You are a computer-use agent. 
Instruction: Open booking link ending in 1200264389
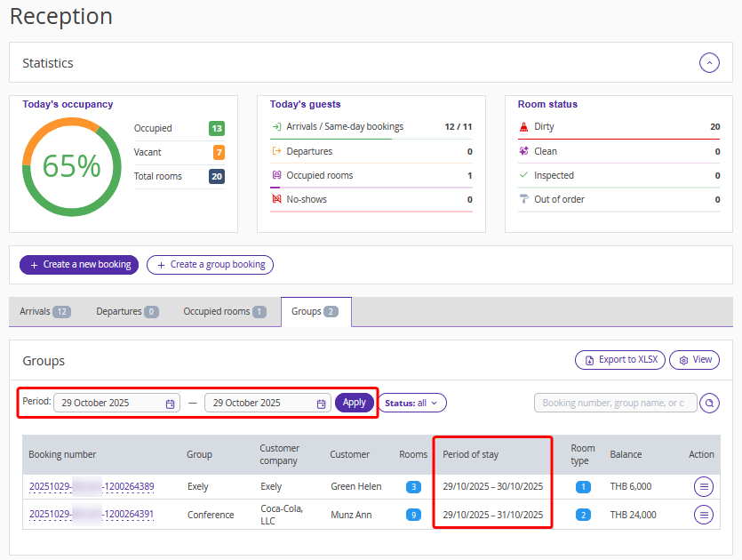pos(92,487)
